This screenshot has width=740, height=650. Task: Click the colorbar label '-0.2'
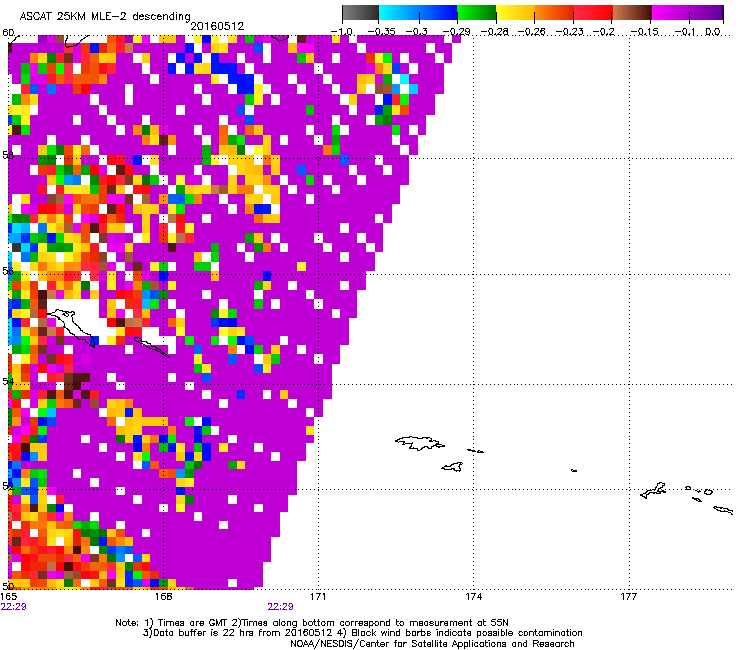604,32
